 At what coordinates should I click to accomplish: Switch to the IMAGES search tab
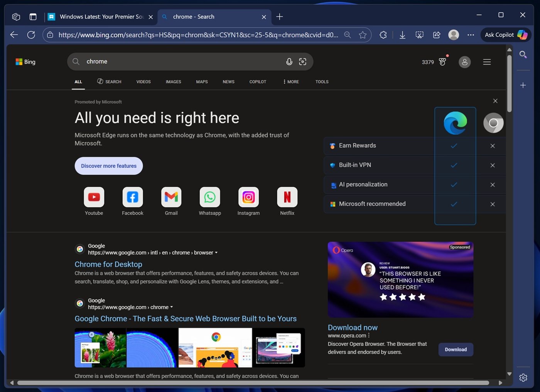click(173, 81)
